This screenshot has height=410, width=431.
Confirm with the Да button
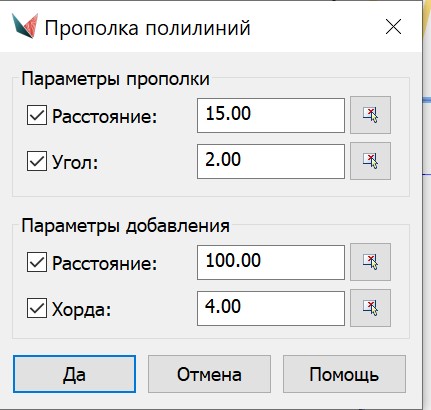click(x=74, y=374)
